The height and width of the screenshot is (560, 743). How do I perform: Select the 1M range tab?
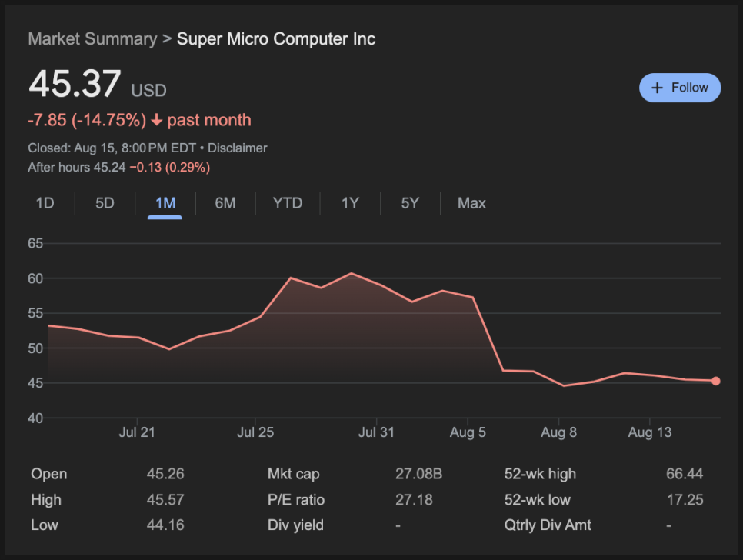(165, 203)
